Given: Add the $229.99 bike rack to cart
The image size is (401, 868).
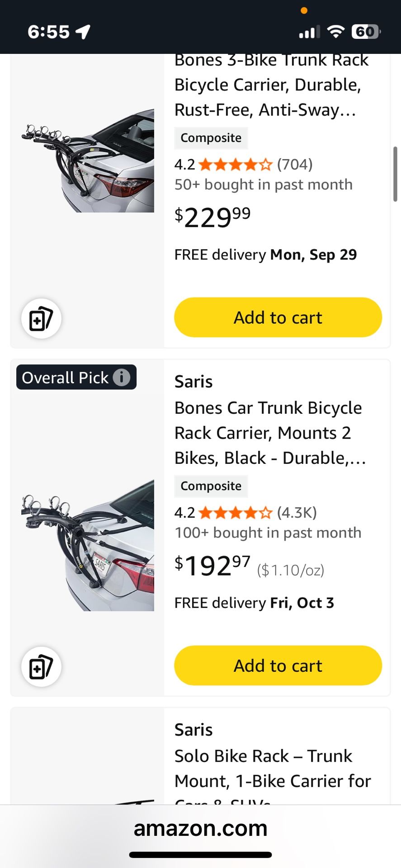Looking at the screenshot, I should tap(277, 317).
